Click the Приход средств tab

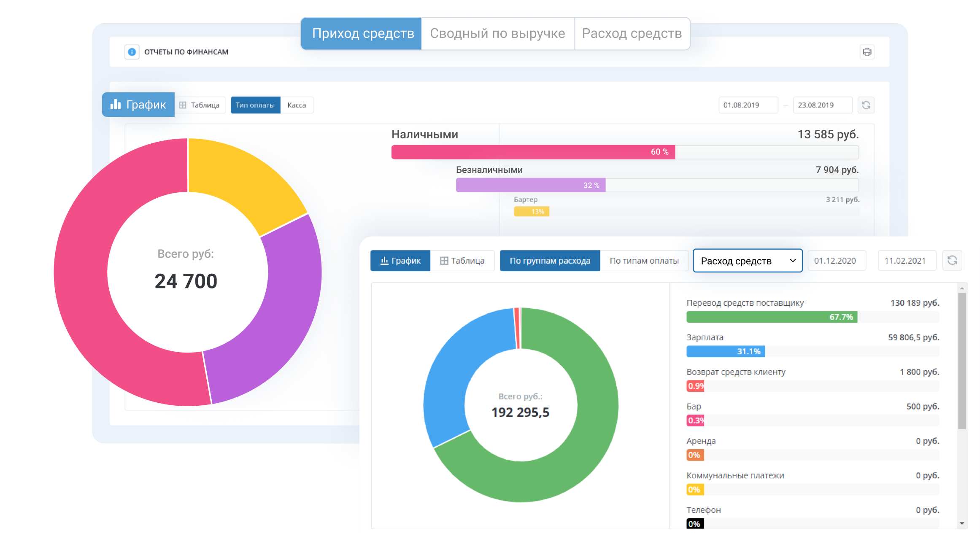pos(362,33)
